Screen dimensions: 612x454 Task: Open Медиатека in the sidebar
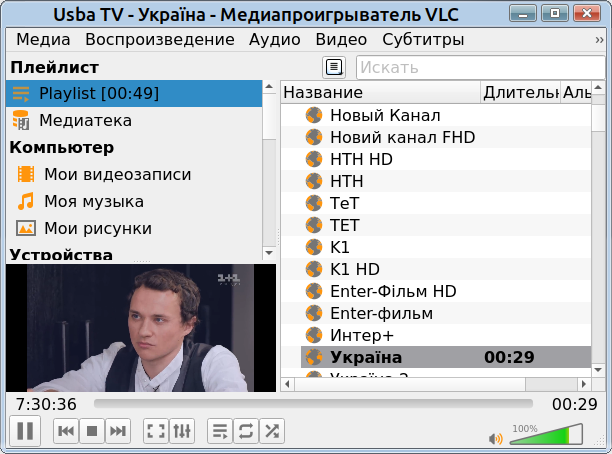pos(134,120)
